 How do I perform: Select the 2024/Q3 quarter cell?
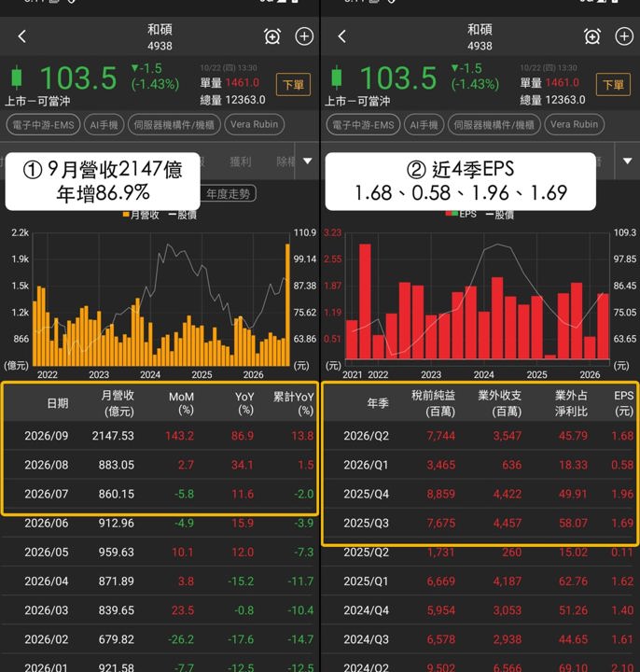pos(367,639)
